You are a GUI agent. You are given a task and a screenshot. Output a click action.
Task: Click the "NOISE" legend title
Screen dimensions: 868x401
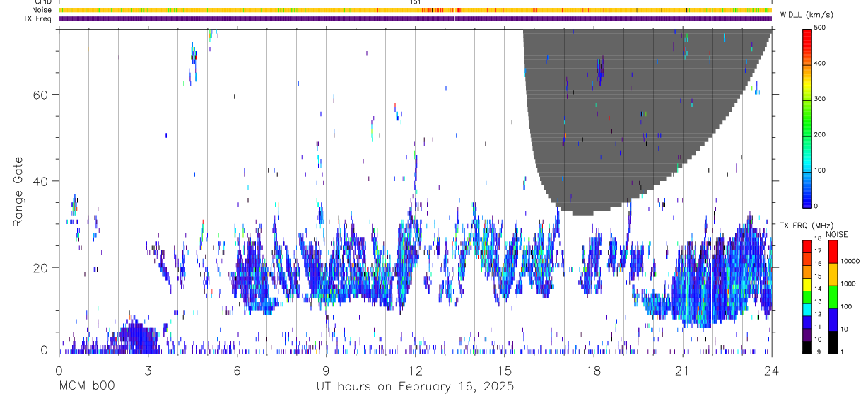[835, 234]
